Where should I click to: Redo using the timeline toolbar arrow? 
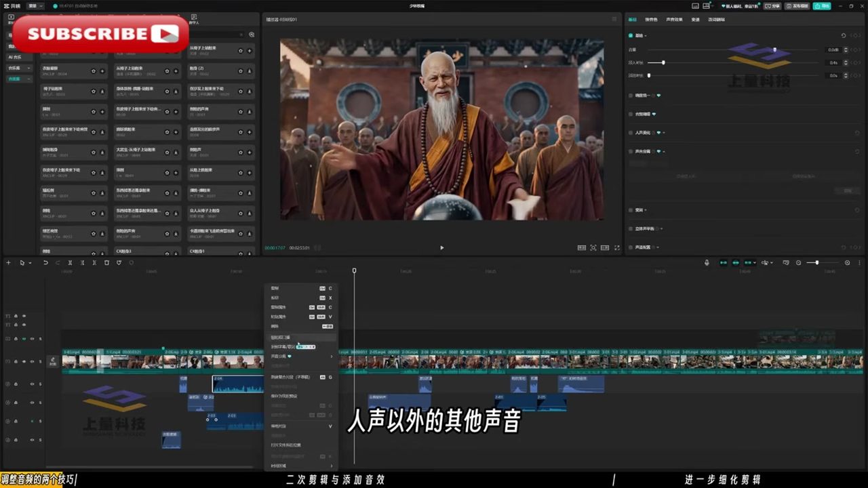point(57,262)
